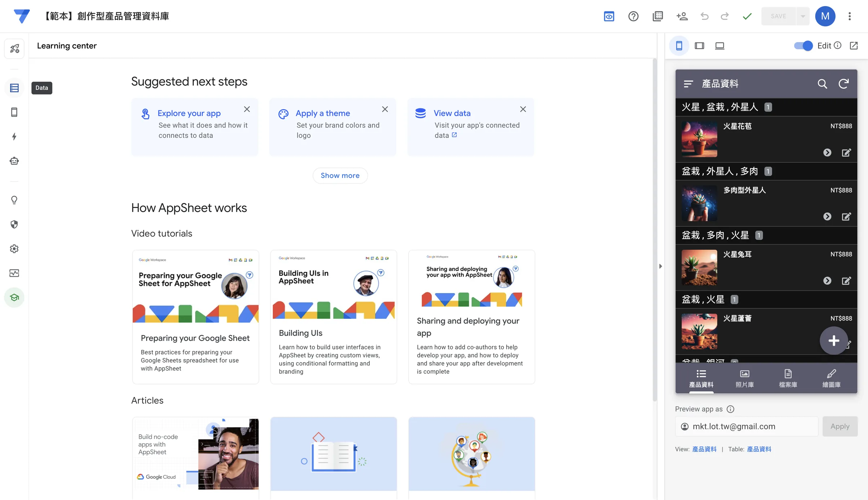Open the SAVE dropdown arrow
Image resolution: width=868 pixels, height=500 pixels.
(x=803, y=16)
